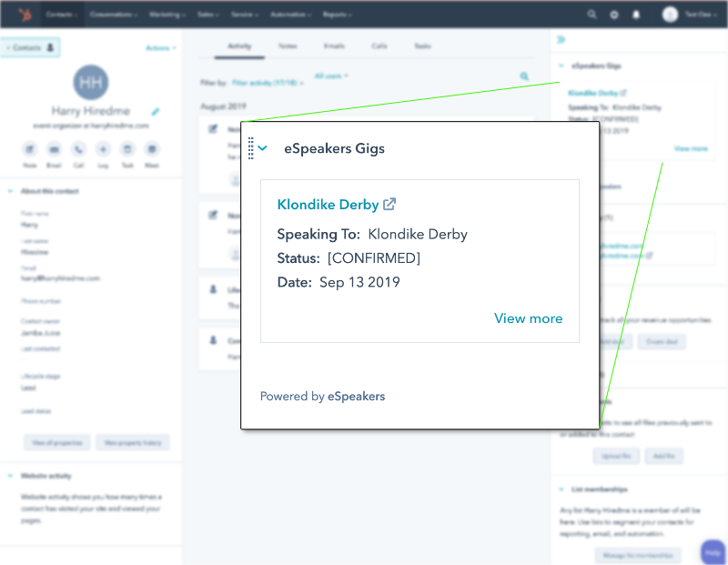Click the first note icon in activity timeline

[x=213, y=129]
